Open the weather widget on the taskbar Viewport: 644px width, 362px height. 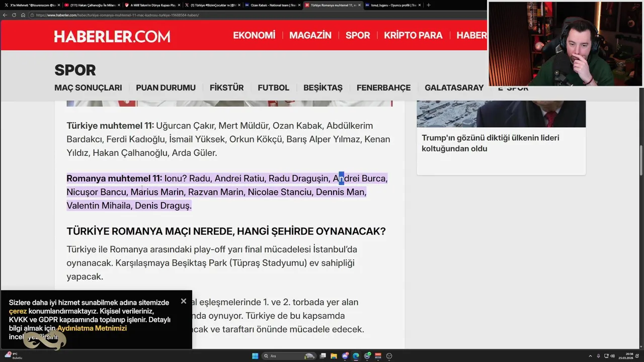click(14, 356)
